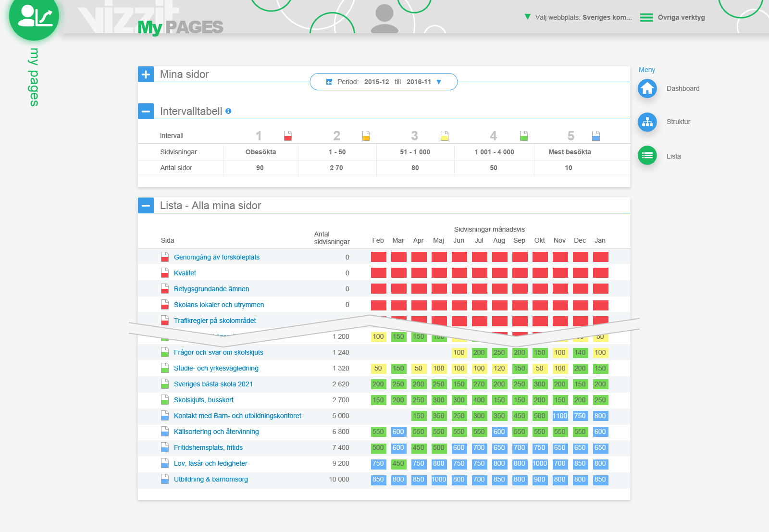Image resolution: width=769 pixels, height=532 pixels.
Task: Click page icon beside Betygsgrundande ämnen
Action: click(165, 288)
